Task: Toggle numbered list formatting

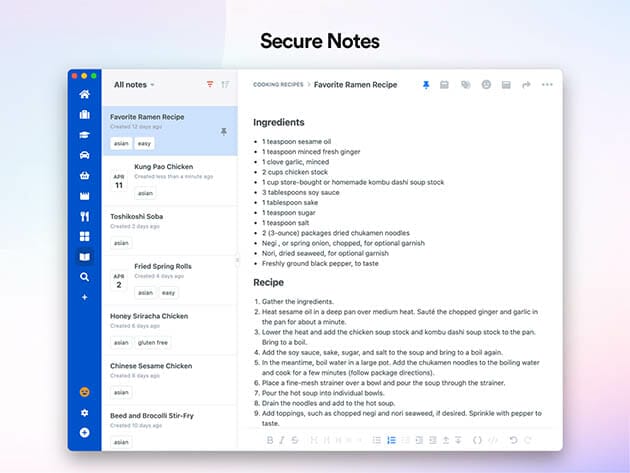Action: point(391,440)
